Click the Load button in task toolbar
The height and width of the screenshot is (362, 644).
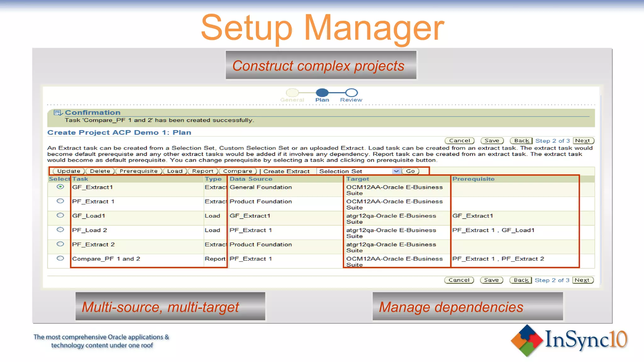coord(175,171)
